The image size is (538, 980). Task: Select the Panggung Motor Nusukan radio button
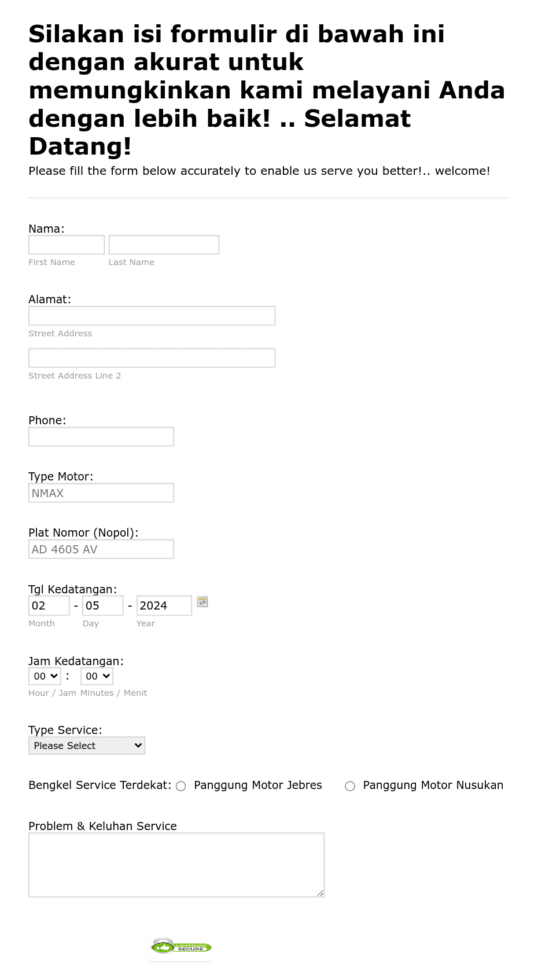coord(350,786)
